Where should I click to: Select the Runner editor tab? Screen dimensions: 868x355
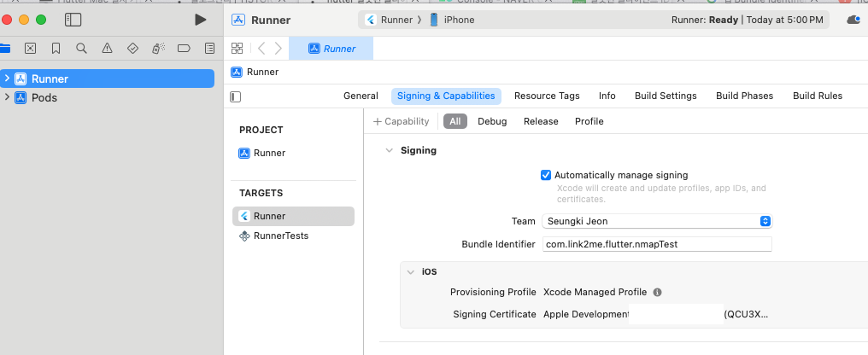331,49
